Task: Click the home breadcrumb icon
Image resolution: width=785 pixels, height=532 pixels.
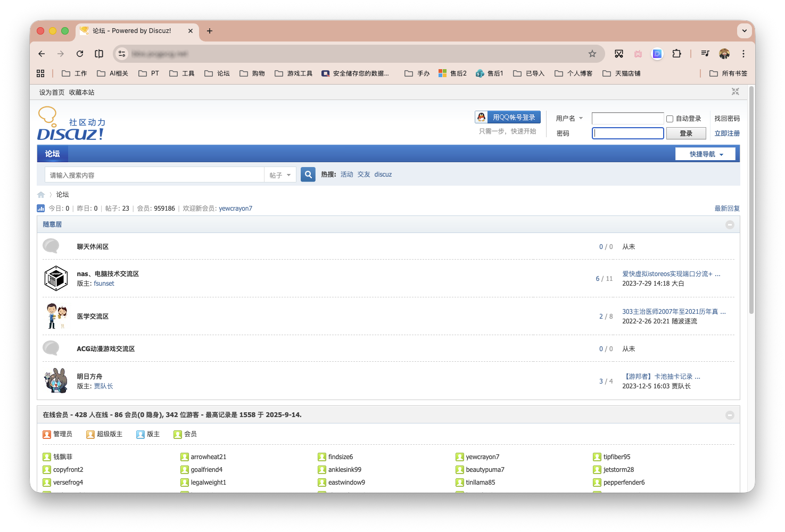Action: coord(41,195)
